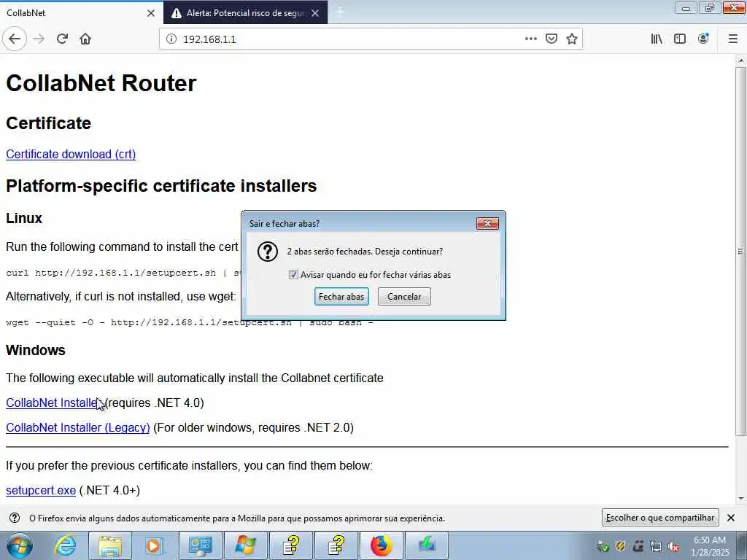747x560 pixels.
Task: Click the page's vertical scrollbar thumb
Action: 740,252
